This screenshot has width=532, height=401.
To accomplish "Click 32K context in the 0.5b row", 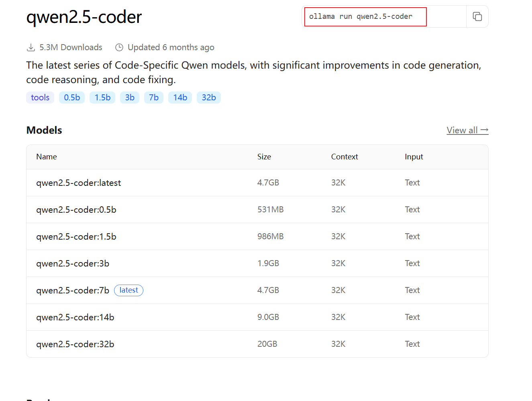I will pyautogui.click(x=338, y=210).
